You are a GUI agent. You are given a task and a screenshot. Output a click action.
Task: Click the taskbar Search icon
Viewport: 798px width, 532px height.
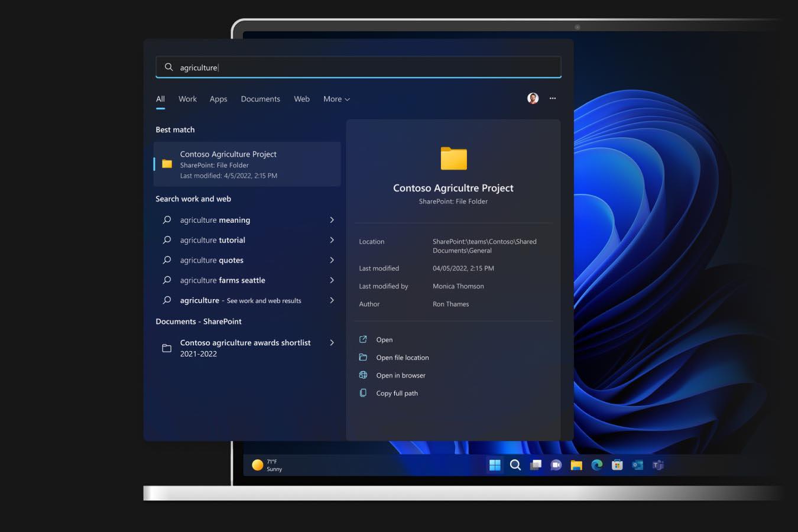pos(515,465)
